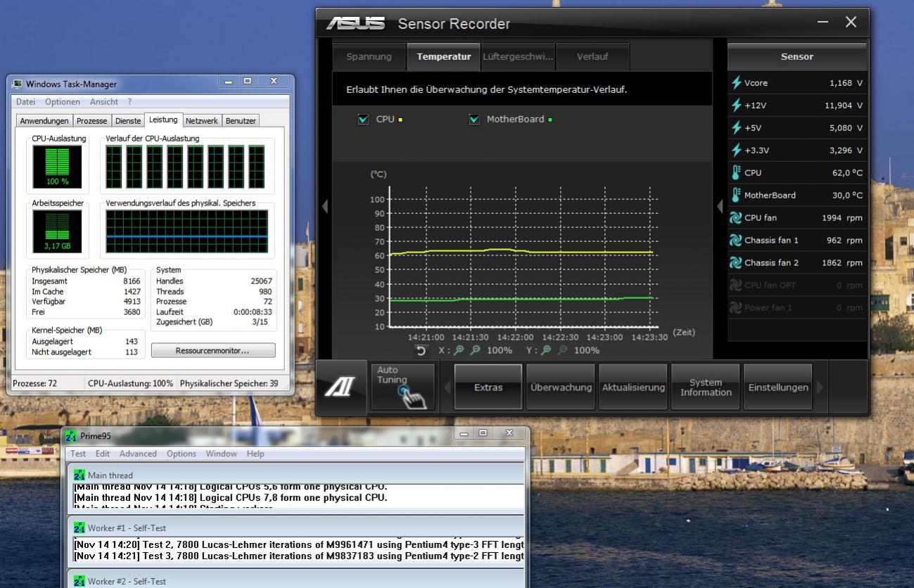Switch to Anwendungen tab in Task-Manager
914x588 pixels.
pos(44,121)
